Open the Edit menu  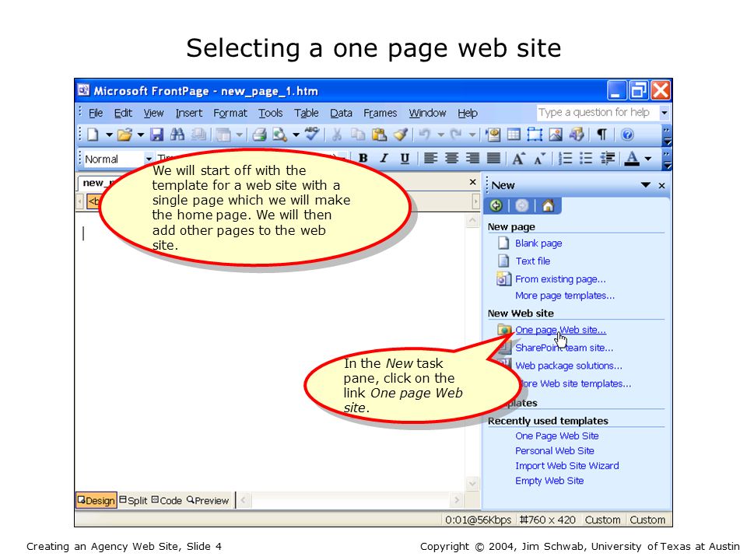[123, 113]
